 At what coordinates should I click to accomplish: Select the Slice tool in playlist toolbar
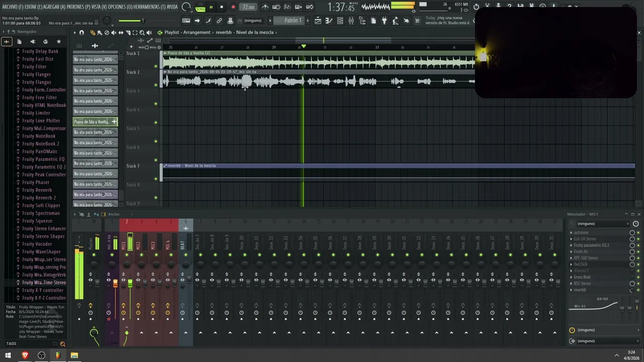coord(128,33)
